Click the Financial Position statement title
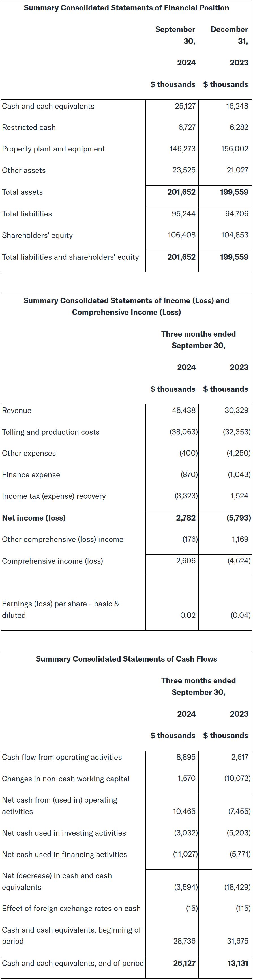Viewport: 253px width, 980px height. point(126,8)
